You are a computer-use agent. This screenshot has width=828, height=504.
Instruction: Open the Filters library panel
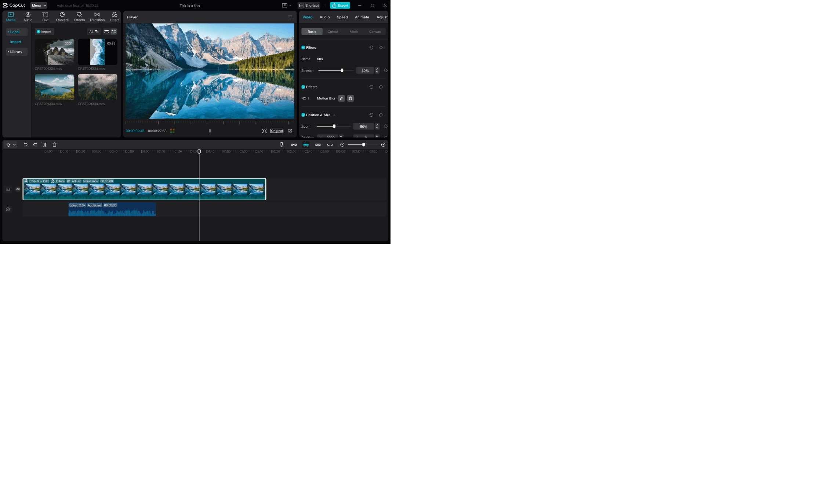point(115,17)
